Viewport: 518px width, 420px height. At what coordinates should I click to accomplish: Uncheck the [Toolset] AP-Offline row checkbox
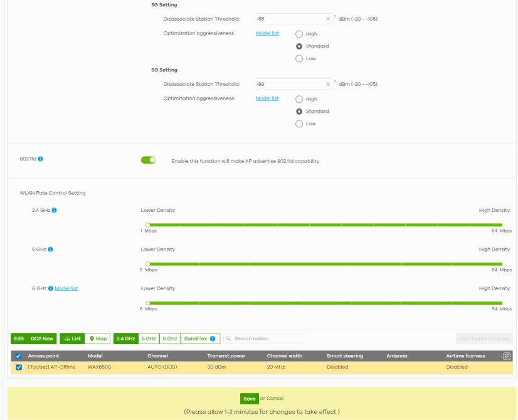(x=19, y=367)
